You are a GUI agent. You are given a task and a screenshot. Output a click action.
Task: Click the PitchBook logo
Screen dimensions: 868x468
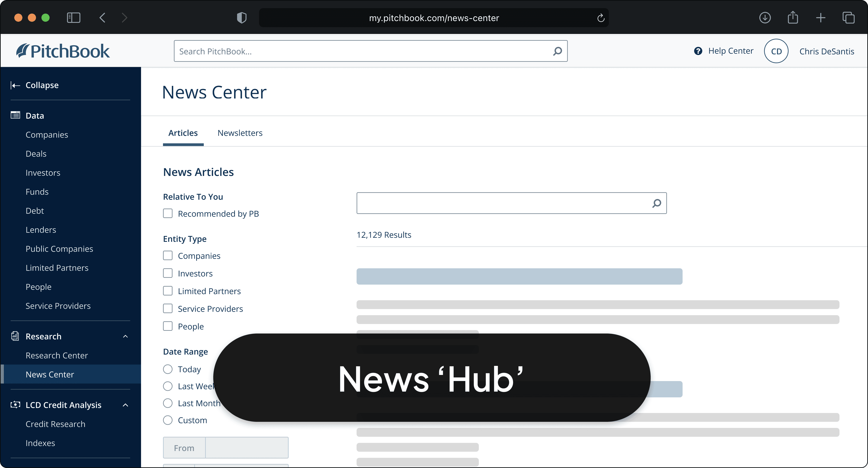pos(63,51)
